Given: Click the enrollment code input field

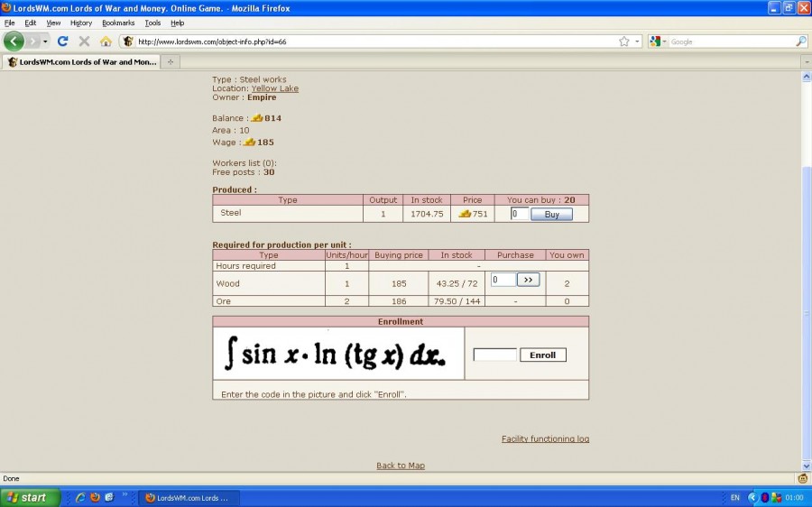Looking at the screenshot, I should [x=495, y=355].
